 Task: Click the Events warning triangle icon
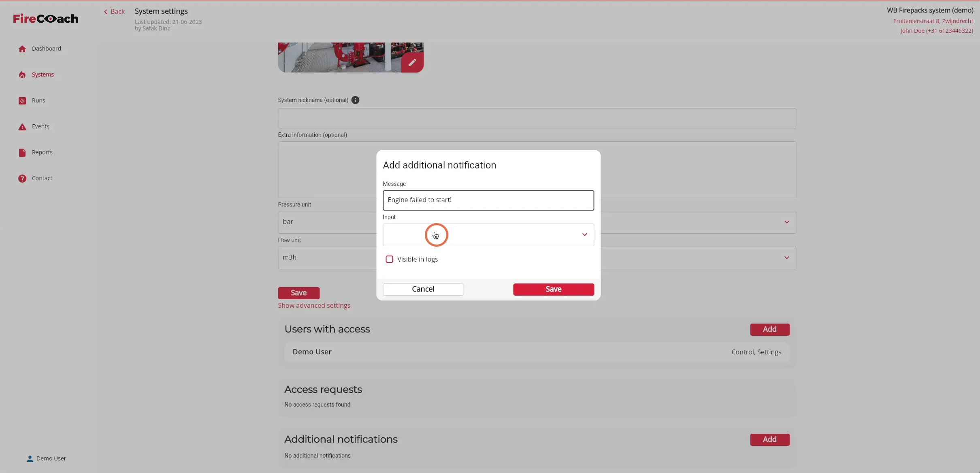click(x=22, y=127)
